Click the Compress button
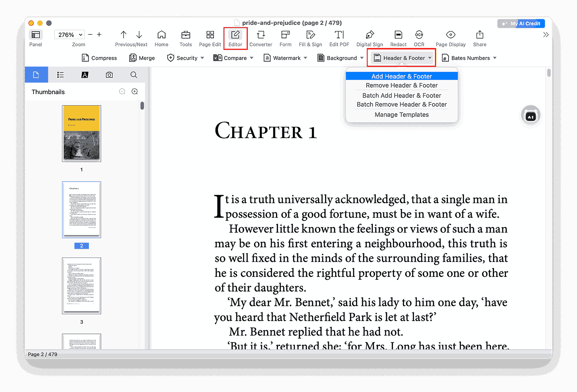The height and width of the screenshot is (392, 577). [99, 58]
